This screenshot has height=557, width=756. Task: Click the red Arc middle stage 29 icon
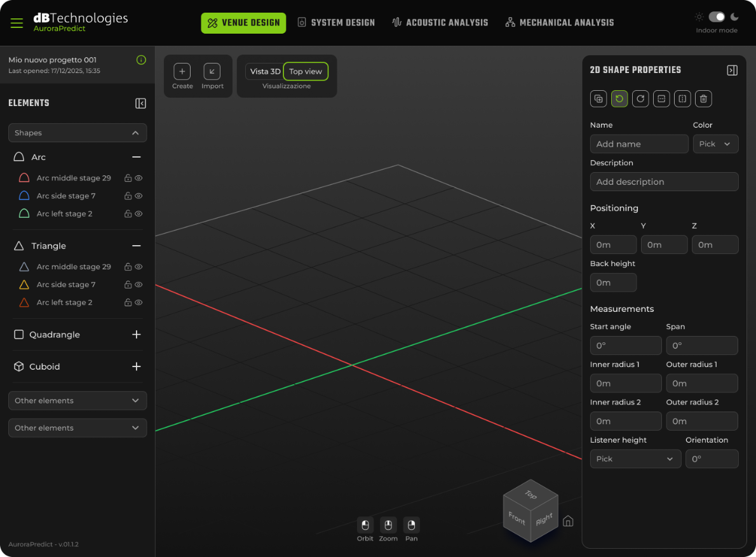tap(24, 178)
